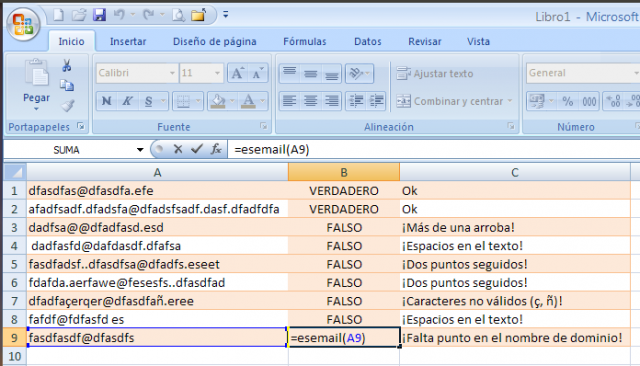Increase decimal places
Viewport: 640px width, 366px height.
[x=613, y=101]
